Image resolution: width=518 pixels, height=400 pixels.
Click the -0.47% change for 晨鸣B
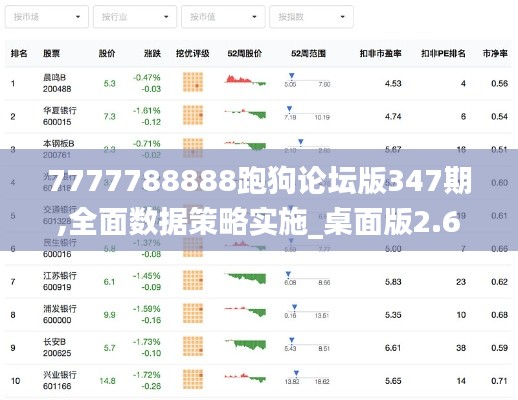(x=147, y=78)
